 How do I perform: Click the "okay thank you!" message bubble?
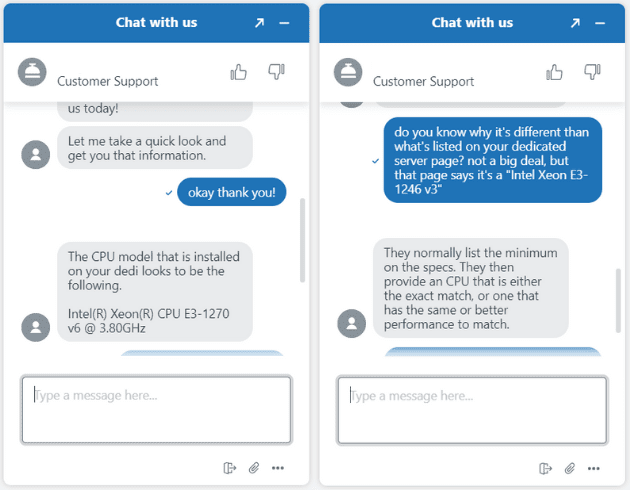pyautogui.click(x=231, y=192)
